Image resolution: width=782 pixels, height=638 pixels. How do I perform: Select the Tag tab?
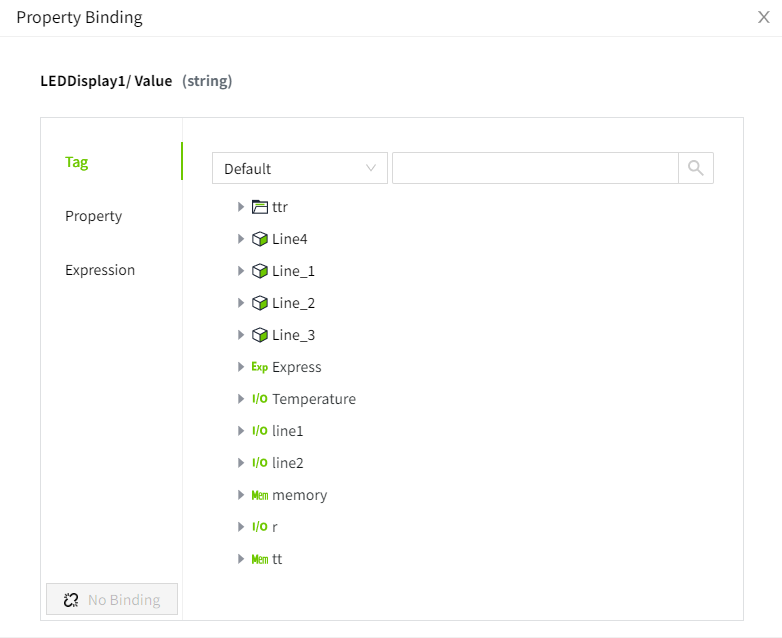[77, 162]
